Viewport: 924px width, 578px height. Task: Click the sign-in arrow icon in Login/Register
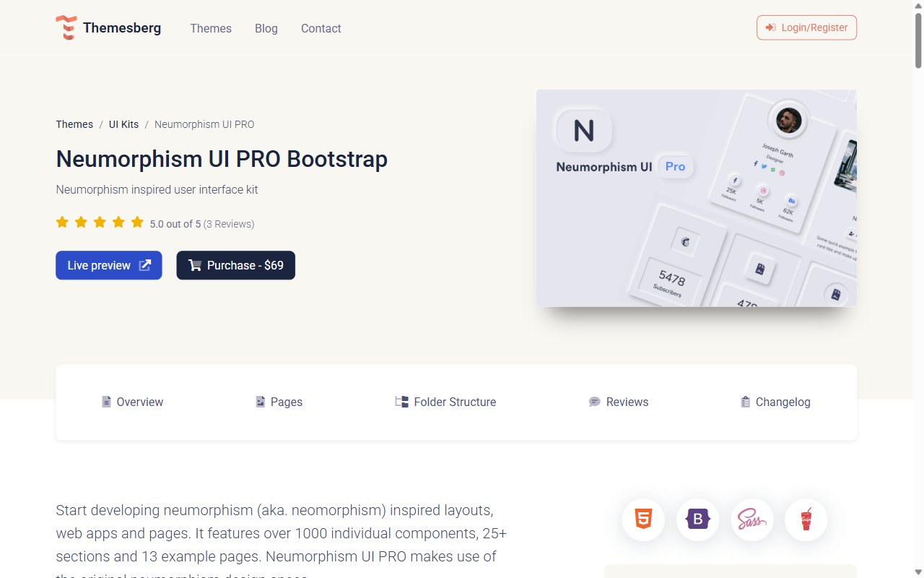click(772, 27)
